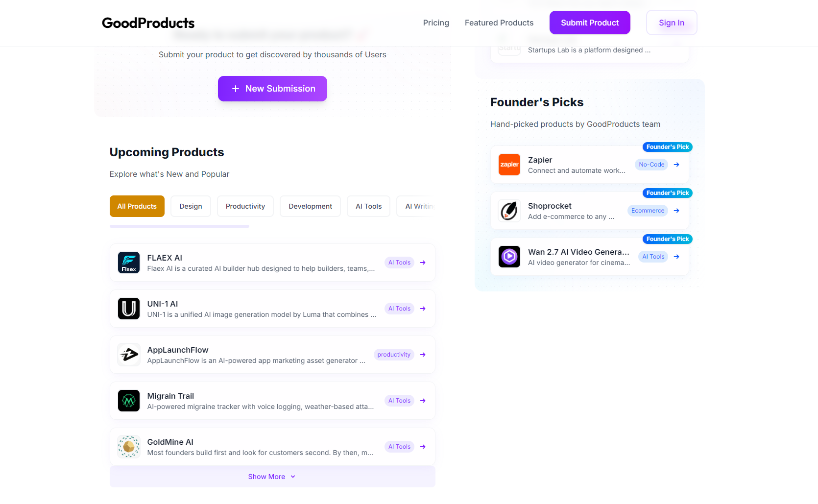Click the FLAEX AI product logo
Image resolution: width=818 pixels, height=504 pixels.
pos(128,263)
